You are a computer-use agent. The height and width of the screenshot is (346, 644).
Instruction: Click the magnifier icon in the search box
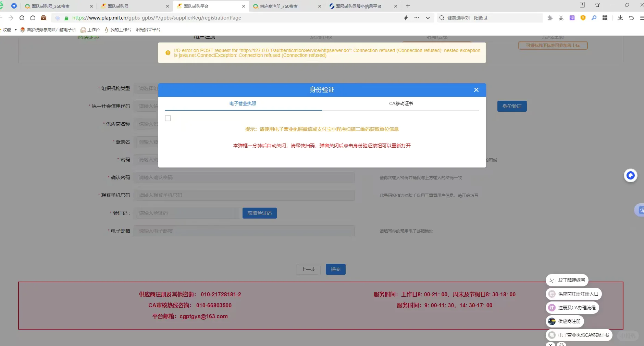442,18
